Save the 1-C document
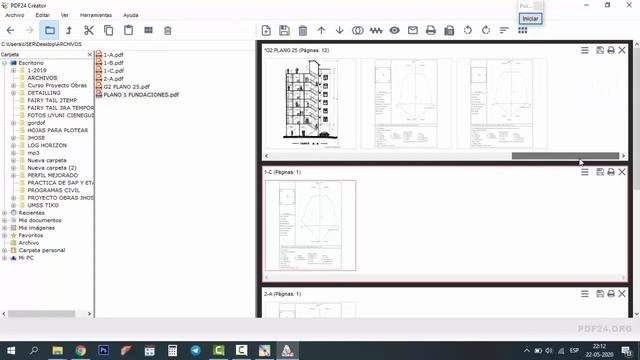Screen dimensions: 640x360 [x=600, y=172]
